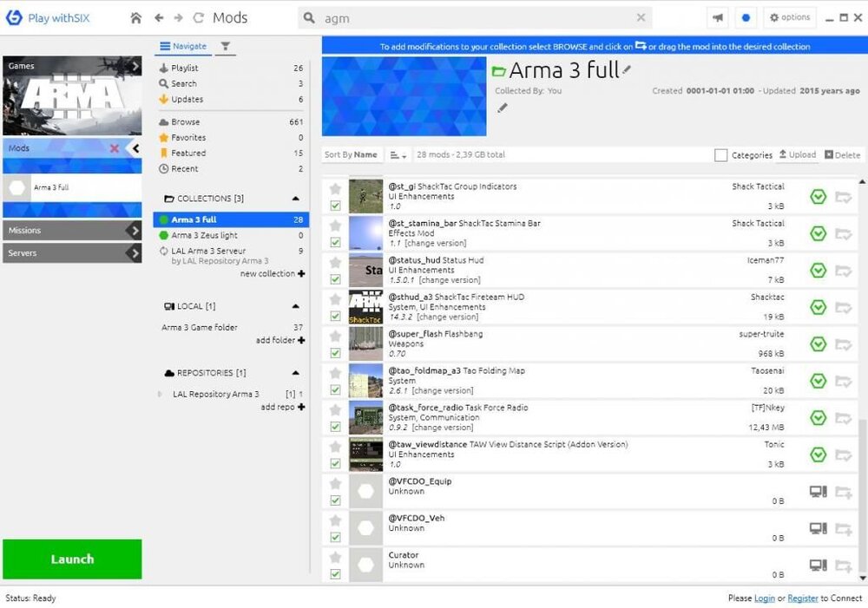Open Sort By Name dropdown

(x=351, y=155)
